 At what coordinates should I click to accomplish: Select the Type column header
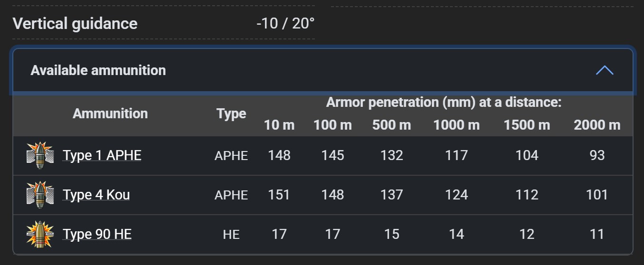(231, 114)
